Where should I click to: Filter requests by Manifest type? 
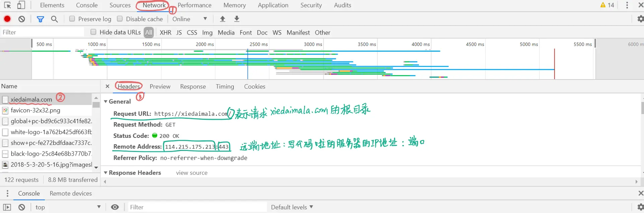click(x=298, y=33)
